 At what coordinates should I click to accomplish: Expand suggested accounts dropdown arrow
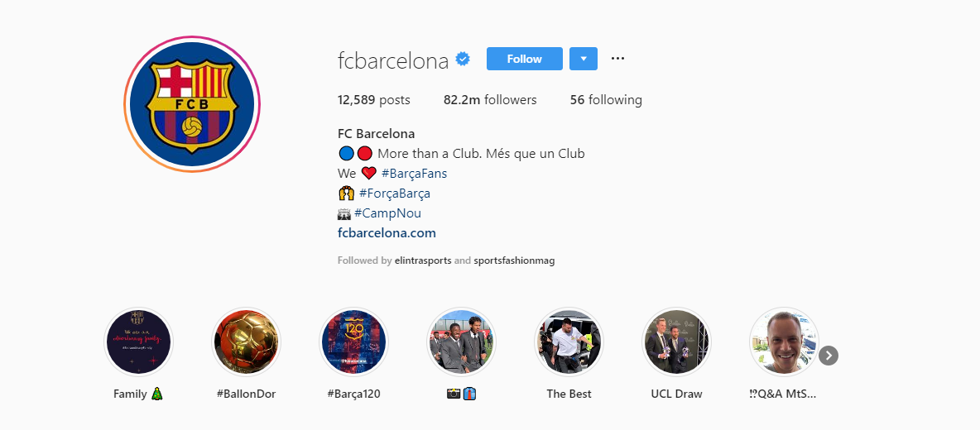(x=584, y=59)
